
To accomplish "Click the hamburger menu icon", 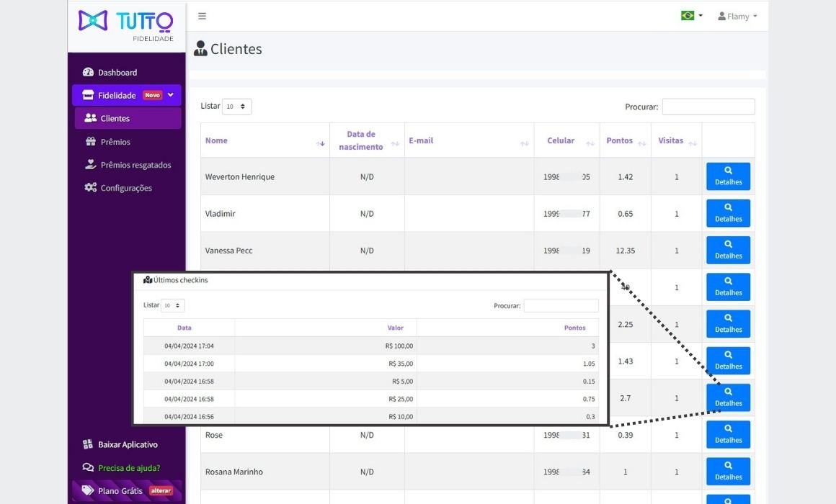I will coord(202,16).
